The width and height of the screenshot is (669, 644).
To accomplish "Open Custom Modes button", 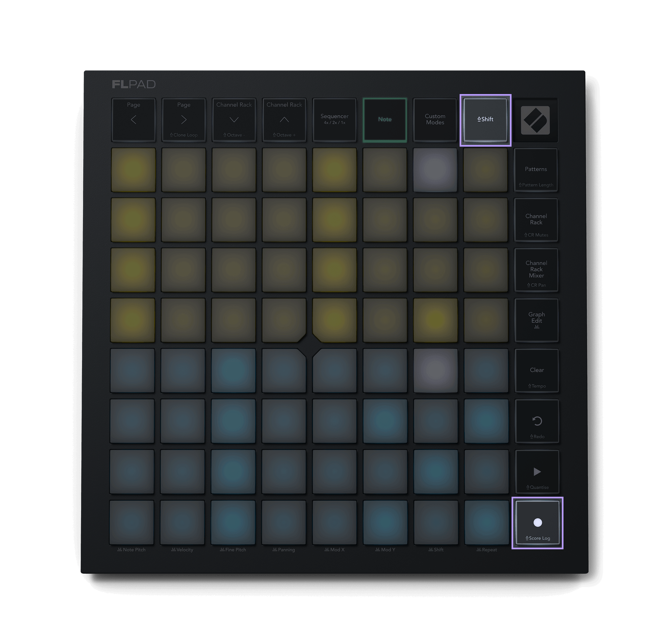I will [435, 120].
